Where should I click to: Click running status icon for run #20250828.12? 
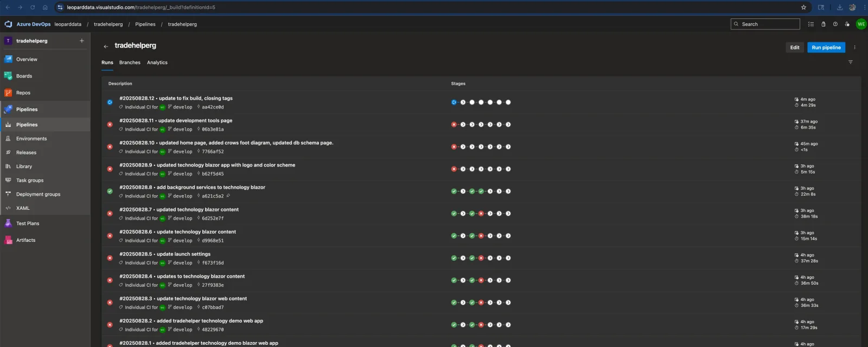coord(110,102)
